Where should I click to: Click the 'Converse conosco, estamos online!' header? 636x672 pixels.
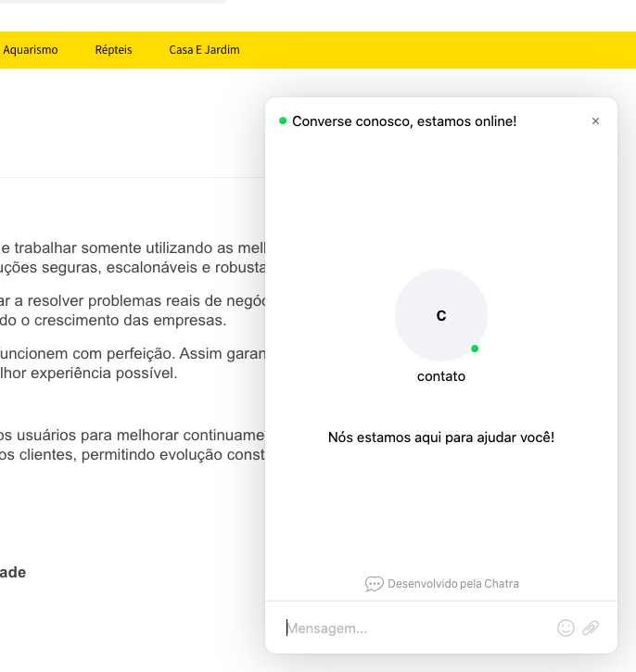404,121
